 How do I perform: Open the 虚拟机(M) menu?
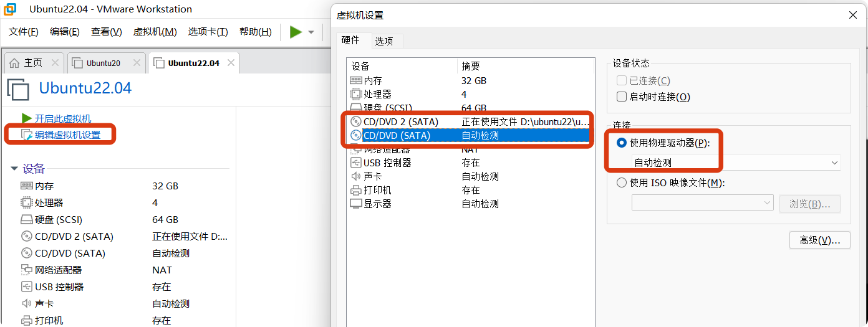(155, 32)
